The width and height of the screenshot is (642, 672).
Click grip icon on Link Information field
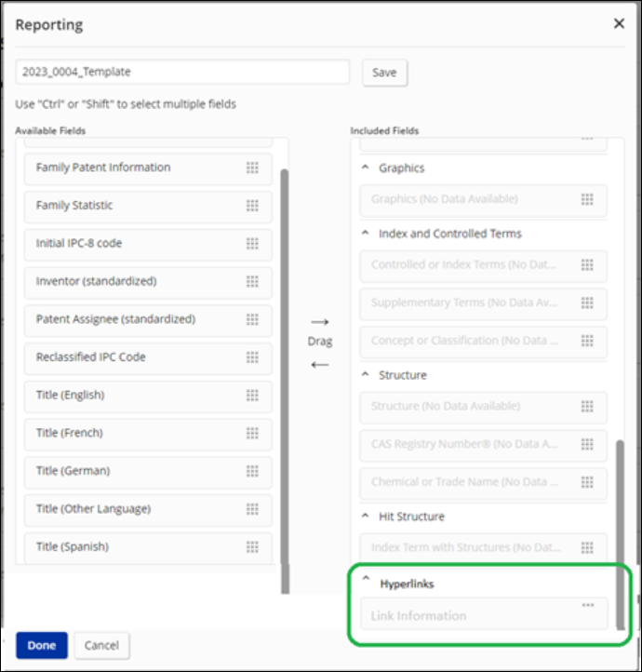tap(587, 606)
